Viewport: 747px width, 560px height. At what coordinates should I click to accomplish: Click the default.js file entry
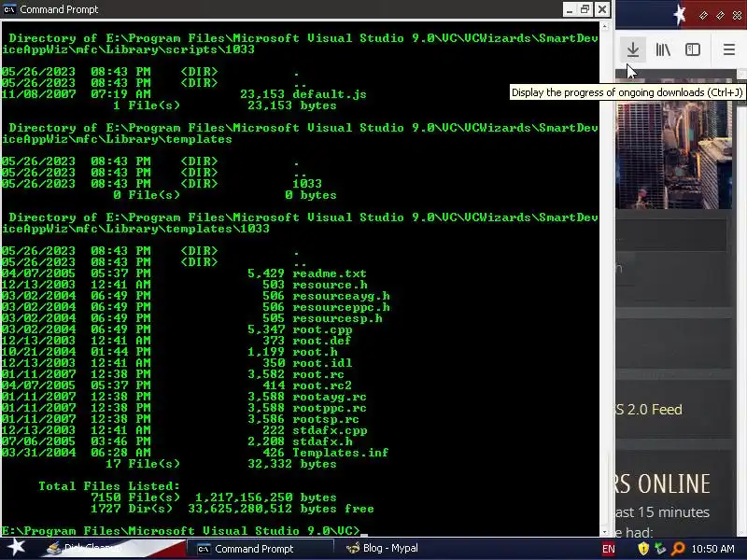330,94
